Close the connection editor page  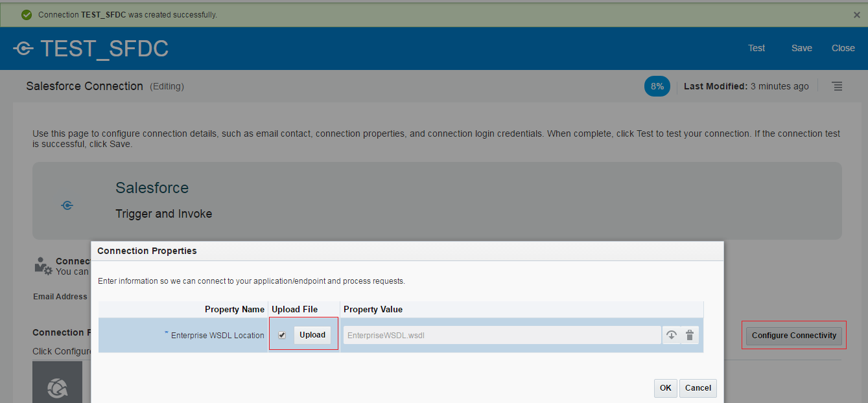[843, 48]
